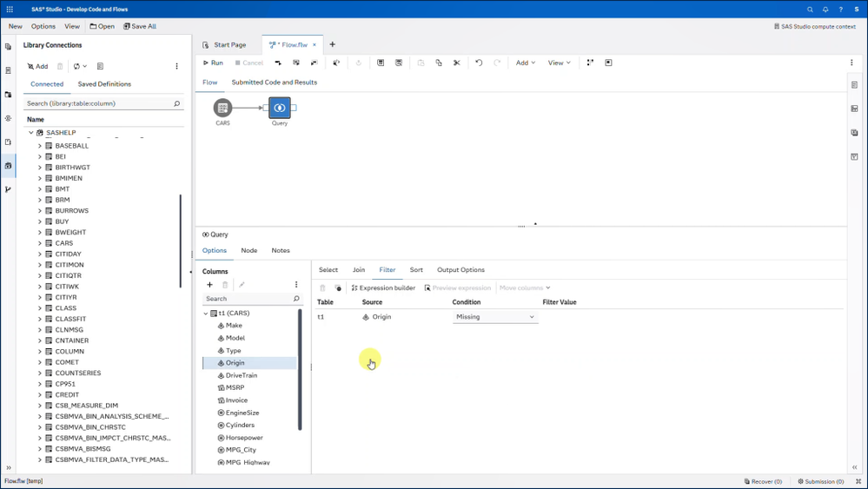Viewport: 868px width, 489px height.
Task: Click the search magnifier in the header
Action: click(810, 10)
